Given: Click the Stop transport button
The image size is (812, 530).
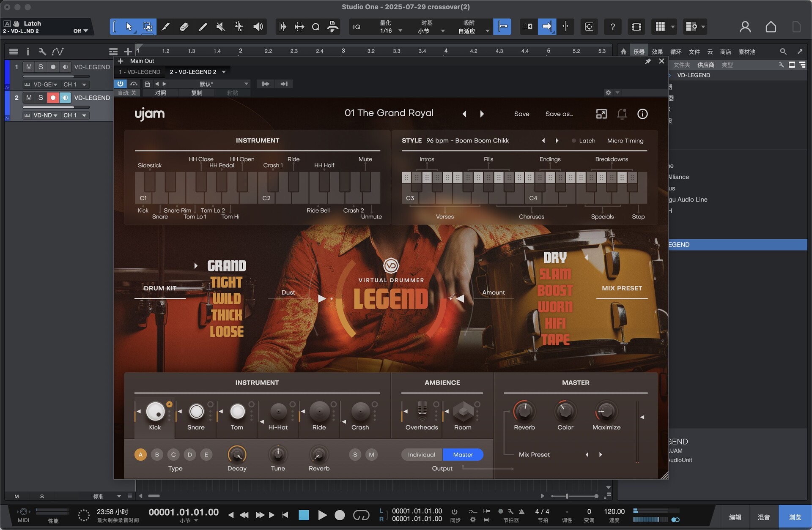Looking at the screenshot, I should click(x=304, y=515).
